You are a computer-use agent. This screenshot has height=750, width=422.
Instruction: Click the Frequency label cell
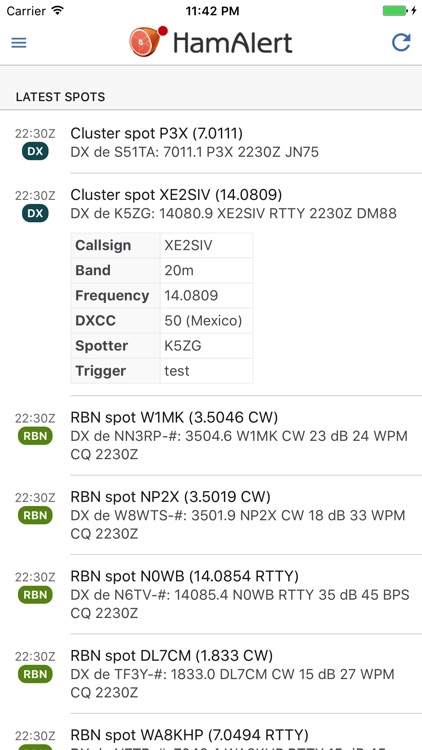(x=115, y=296)
